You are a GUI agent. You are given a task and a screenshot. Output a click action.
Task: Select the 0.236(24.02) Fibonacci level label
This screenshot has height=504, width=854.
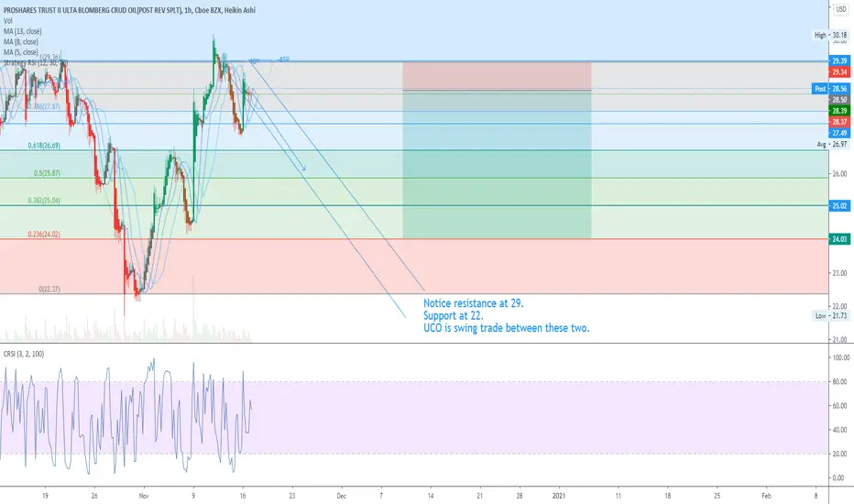pos(44,235)
